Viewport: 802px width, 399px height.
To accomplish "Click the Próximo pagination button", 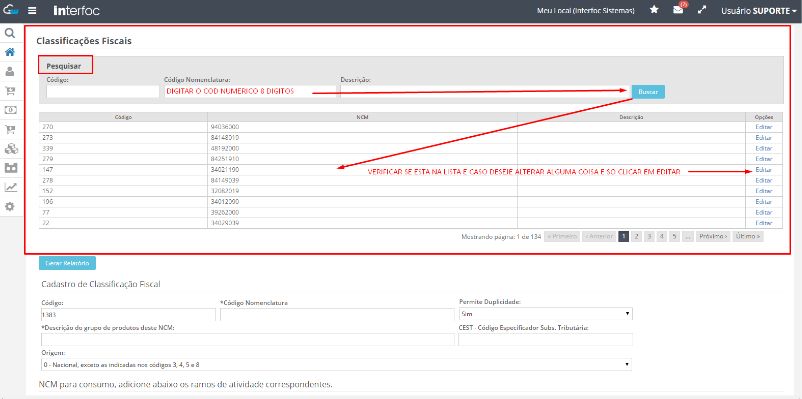I will pyautogui.click(x=713, y=236).
